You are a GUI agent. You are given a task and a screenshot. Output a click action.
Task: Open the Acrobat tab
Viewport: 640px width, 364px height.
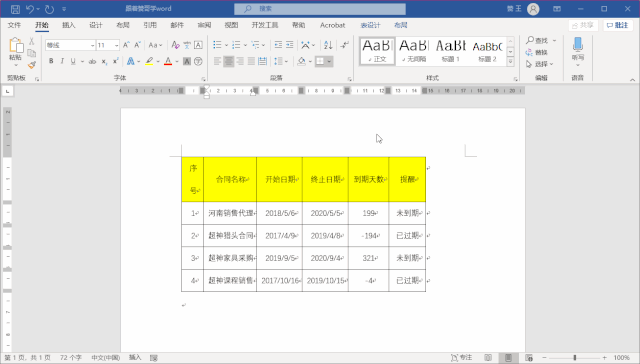(x=332, y=25)
